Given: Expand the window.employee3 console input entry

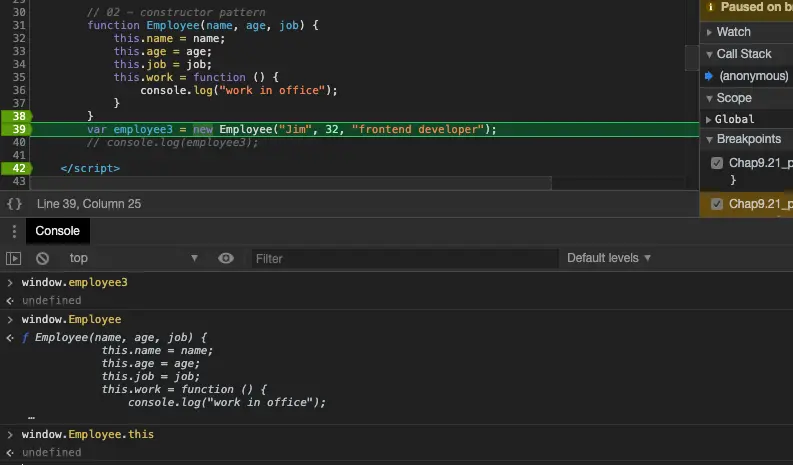Looking at the screenshot, I should point(10,282).
